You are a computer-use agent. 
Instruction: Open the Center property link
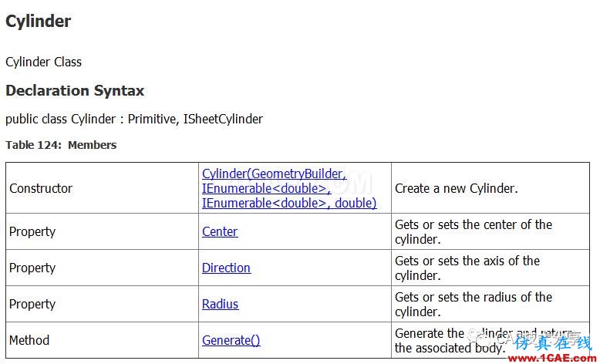(x=220, y=231)
